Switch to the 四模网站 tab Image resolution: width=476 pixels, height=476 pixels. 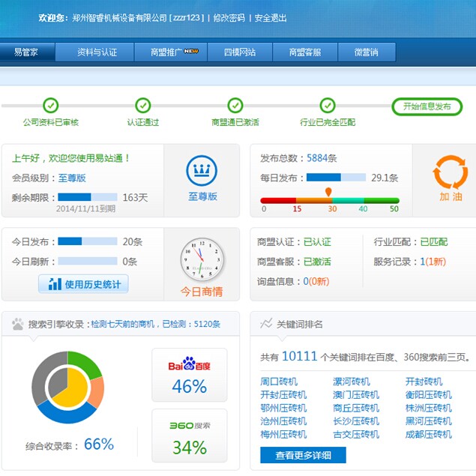click(240, 52)
